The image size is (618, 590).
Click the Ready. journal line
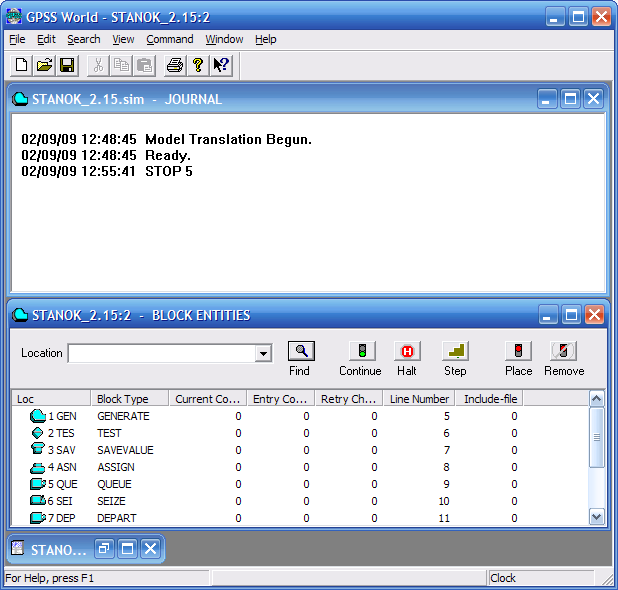106,155
